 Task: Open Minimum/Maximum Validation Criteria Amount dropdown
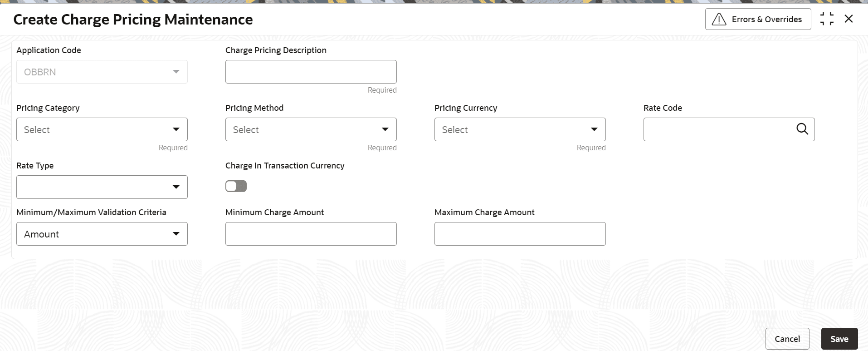pyautogui.click(x=102, y=234)
